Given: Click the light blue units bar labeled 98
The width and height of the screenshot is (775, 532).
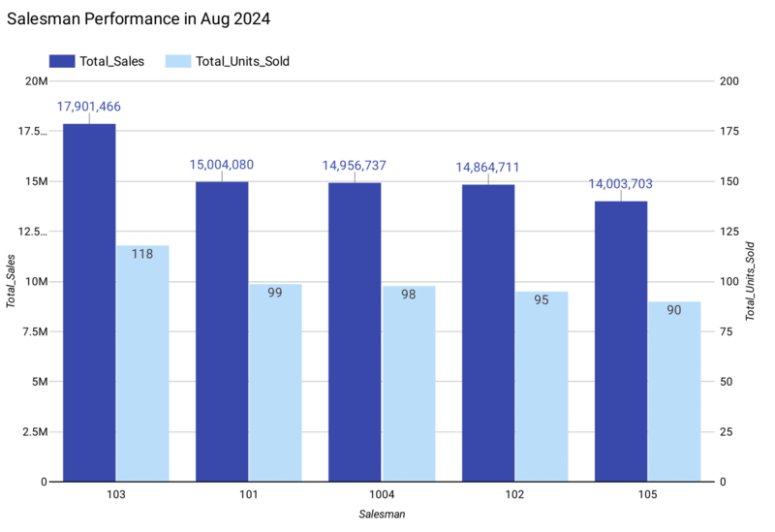Looking at the screenshot, I should tap(409, 384).
